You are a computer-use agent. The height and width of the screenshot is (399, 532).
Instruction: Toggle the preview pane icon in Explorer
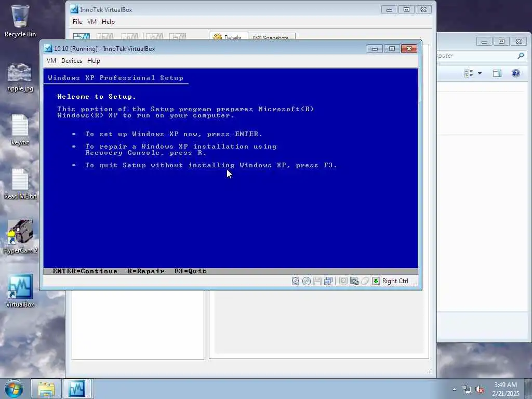click(x=497, y=73)
